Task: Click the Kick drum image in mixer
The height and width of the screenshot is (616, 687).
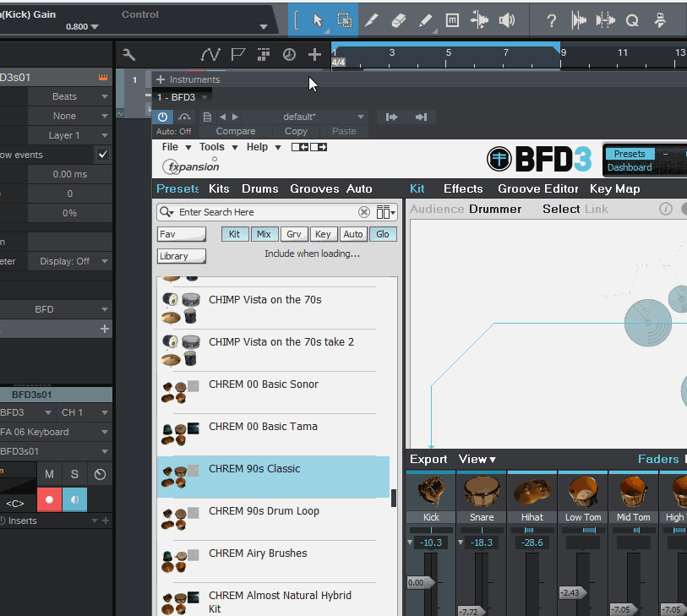Action: 431,492
